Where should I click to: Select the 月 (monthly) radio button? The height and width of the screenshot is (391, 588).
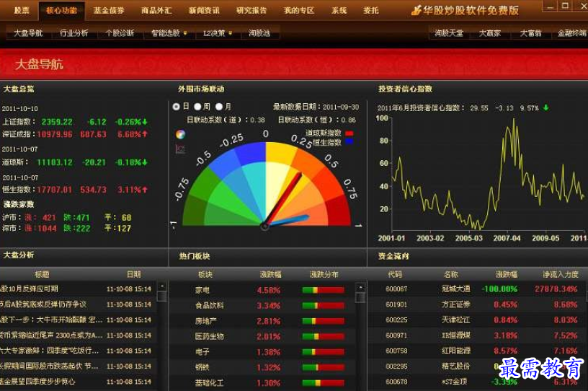[219, 107]
